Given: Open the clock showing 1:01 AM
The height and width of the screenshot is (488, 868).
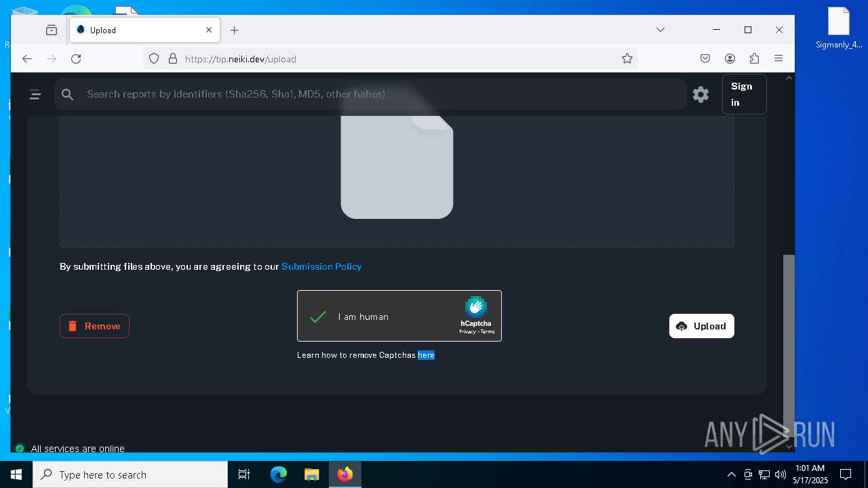Looking at the screenshot, I should pyautogui.click(x=810, y=474).
